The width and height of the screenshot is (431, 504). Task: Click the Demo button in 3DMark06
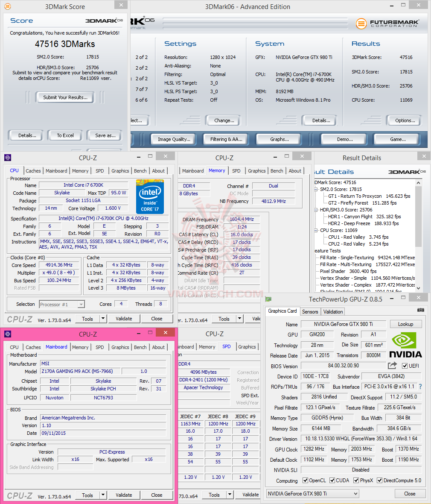tap(345, 139)
